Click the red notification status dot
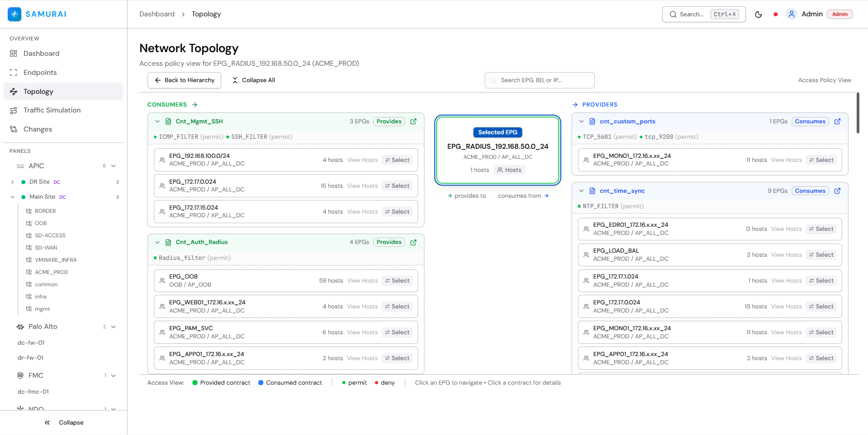Screen dimensions: 868x435 click(x=775, y=14)
